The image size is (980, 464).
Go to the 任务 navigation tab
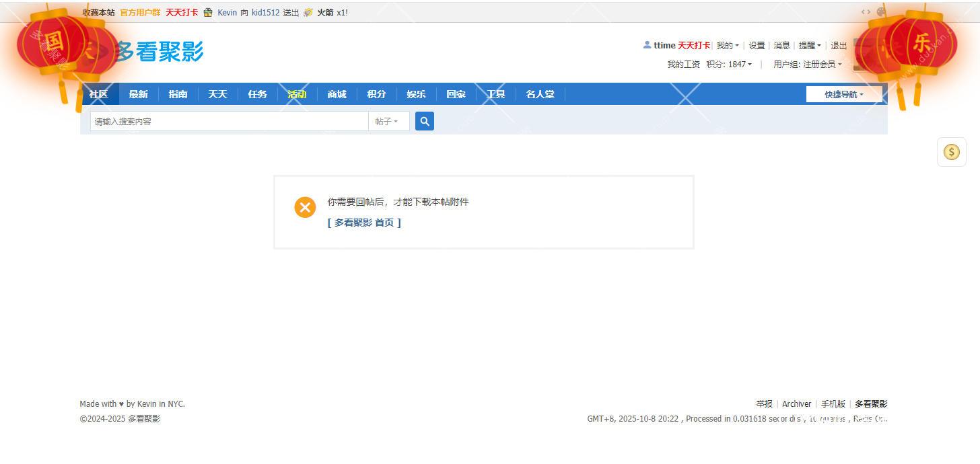pyautogui.click(x=257, y=94)
